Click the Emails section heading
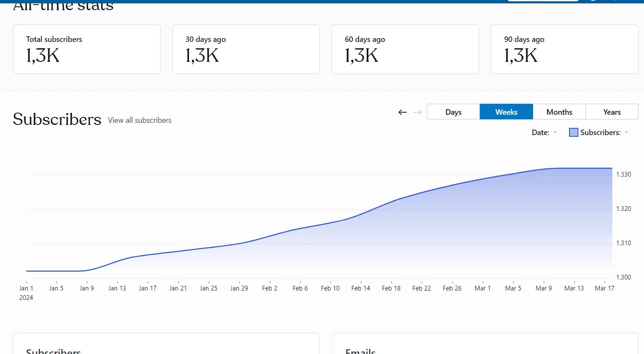Viewport: 644px width, 354px height. tap(360, 351)
